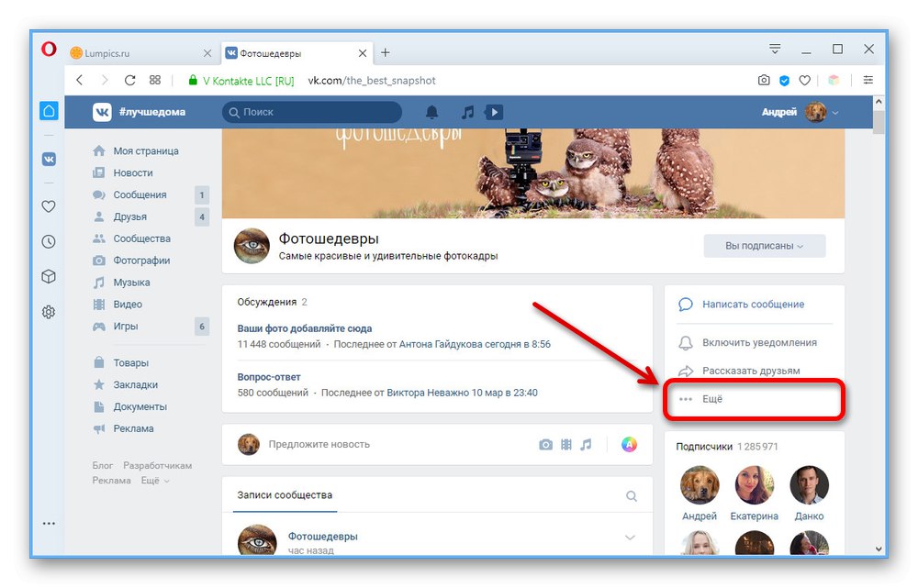The width and height of the screenshot is (918, 588).
Task: Attach a video via film icon
Action: [x=566, y=445]
